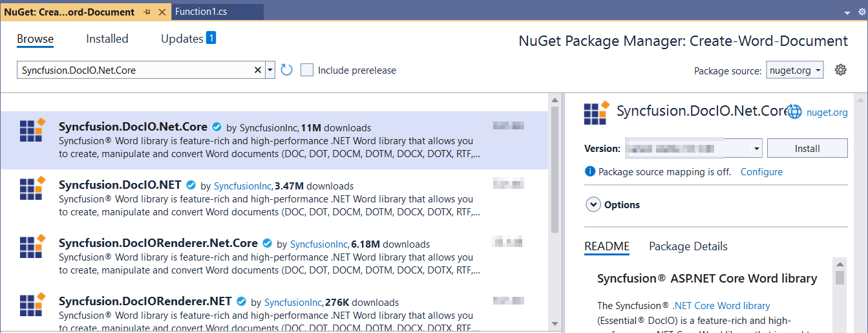Viewport: 868px width, 333px height.
Task: Click Syncfusion.DocIO.Net.Core package logo in list
Action: 32,130
